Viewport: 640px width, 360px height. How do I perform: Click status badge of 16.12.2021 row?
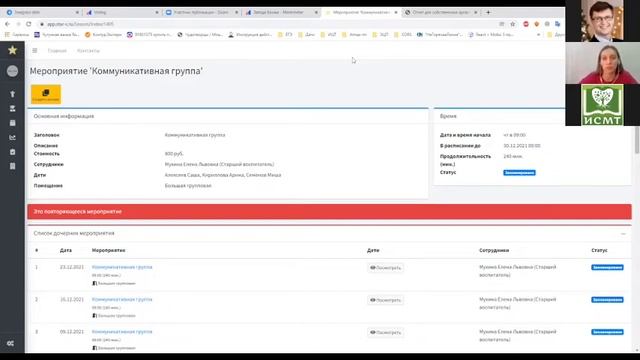click(x=607, y=300)
